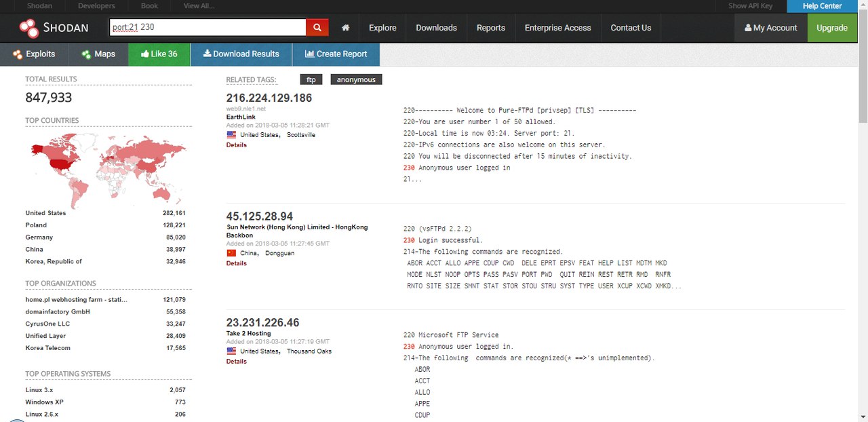Click Help Center in top bar
The width and height of the screenshot is (868, 422).
pyautogui.click(x=822, y=6)
